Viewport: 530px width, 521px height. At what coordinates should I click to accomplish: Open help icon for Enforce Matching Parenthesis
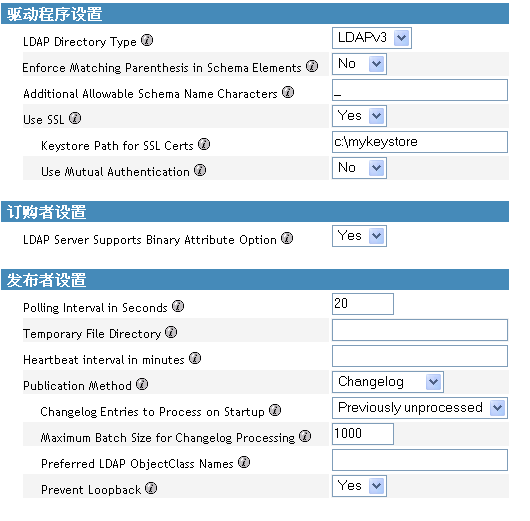click(312, 66)
